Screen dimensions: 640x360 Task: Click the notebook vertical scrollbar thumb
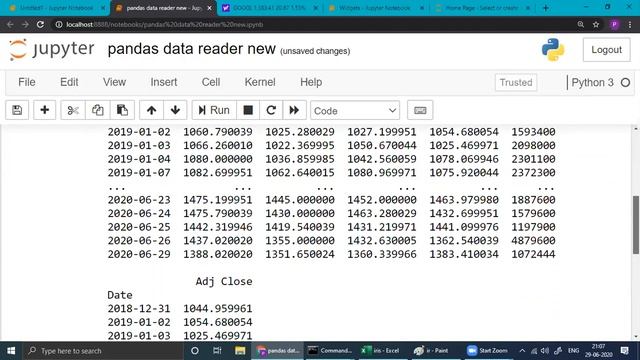[x=636, y=224]
